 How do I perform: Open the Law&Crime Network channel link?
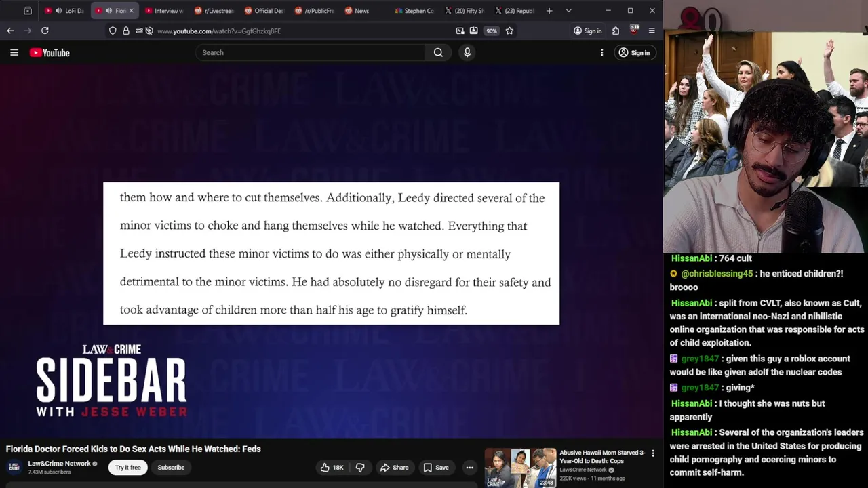coord(59,464)
